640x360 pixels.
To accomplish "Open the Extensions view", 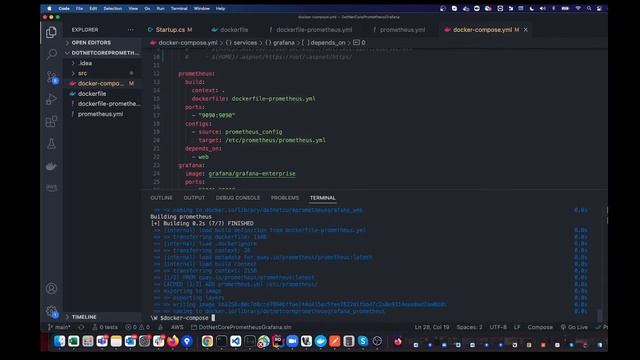I will click(x=51, y=121).
